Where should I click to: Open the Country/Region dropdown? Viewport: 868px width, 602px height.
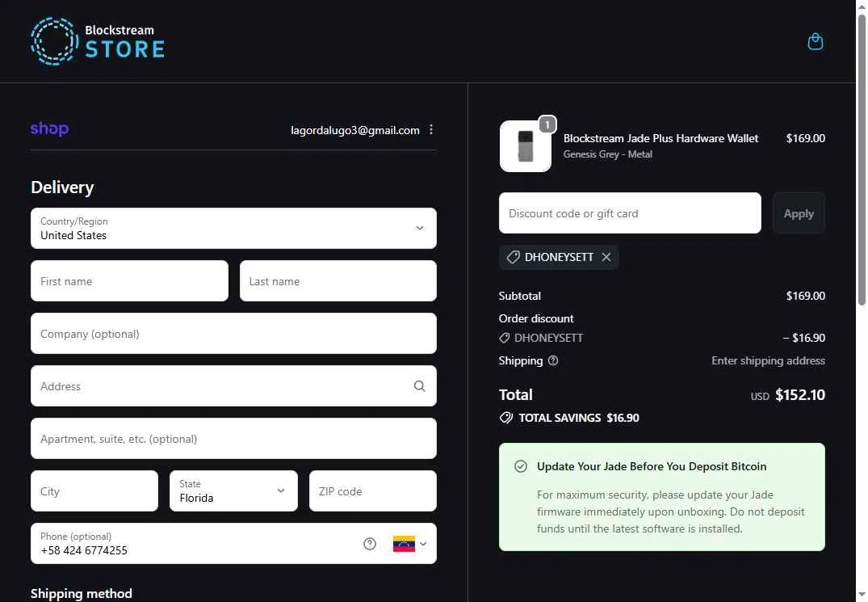point(233,228)
